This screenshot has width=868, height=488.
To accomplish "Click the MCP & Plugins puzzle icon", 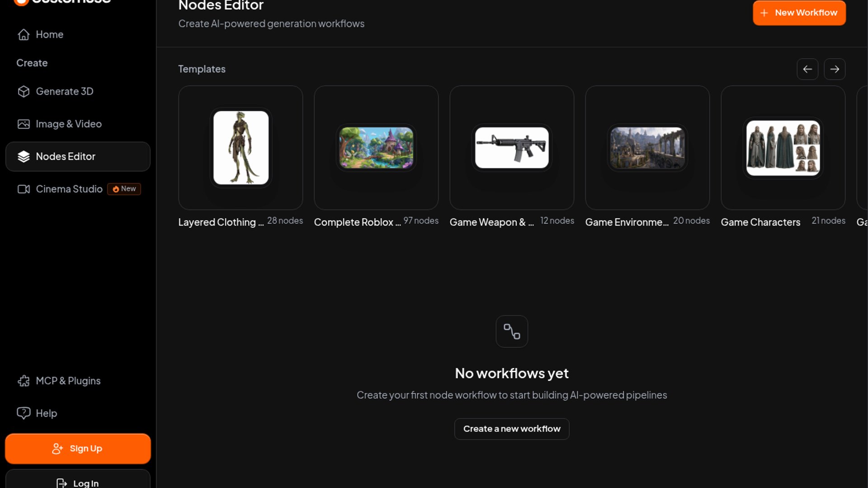I will (24, 381).
